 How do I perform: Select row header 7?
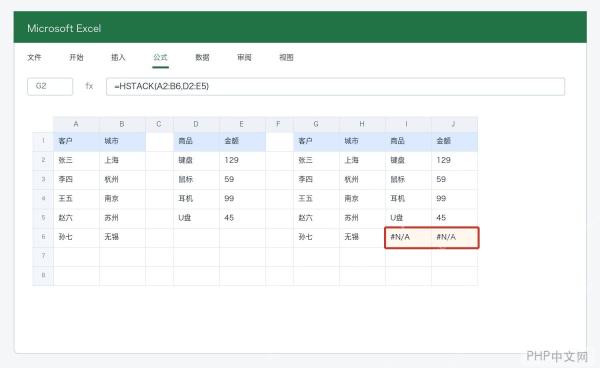click(x=43, y=256)
